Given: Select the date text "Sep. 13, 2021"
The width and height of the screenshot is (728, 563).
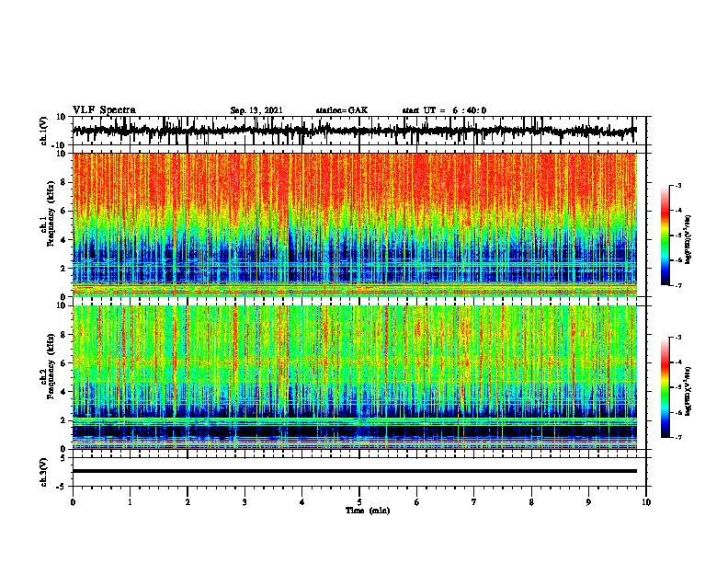Looking at the screenshot, I should pyautogui.click(x=256, y=110).
